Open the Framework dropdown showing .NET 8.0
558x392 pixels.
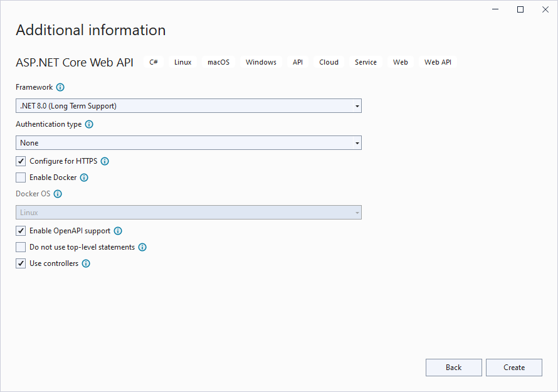(188, 106)
